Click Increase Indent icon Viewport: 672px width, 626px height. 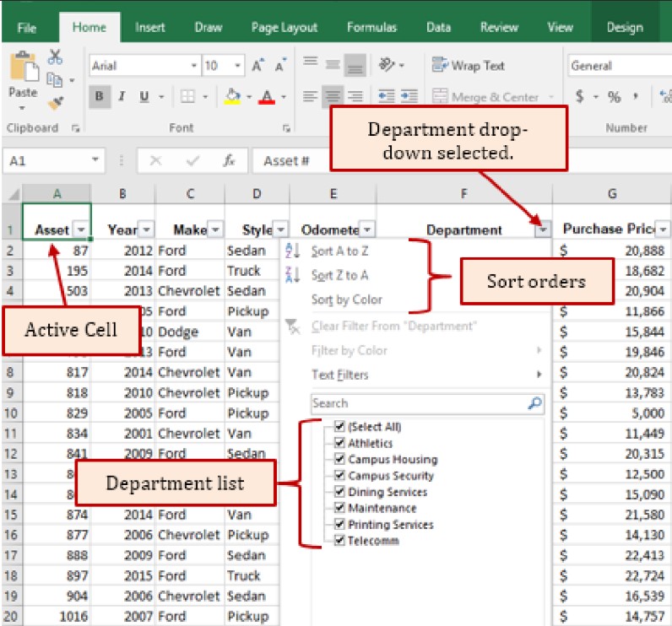click(x=409, y=96)
